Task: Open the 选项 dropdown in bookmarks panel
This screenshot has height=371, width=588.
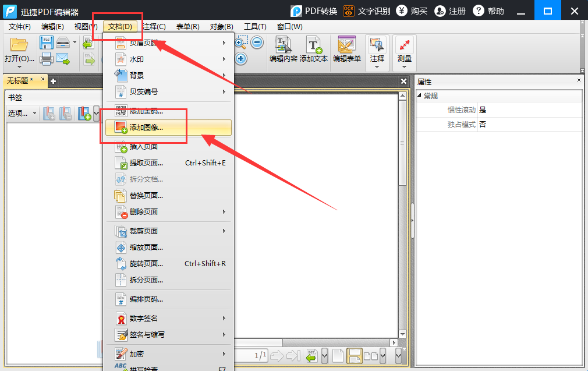Action: point(20,113)
